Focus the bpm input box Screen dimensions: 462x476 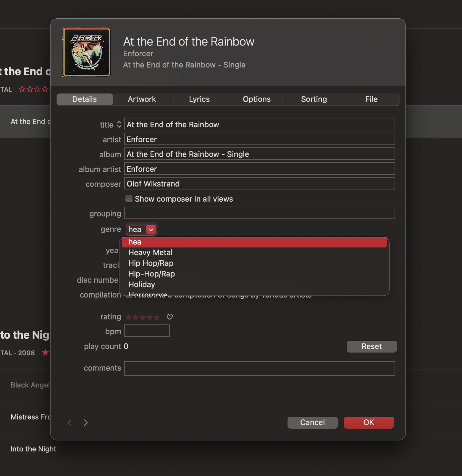[x=147, y=331]
